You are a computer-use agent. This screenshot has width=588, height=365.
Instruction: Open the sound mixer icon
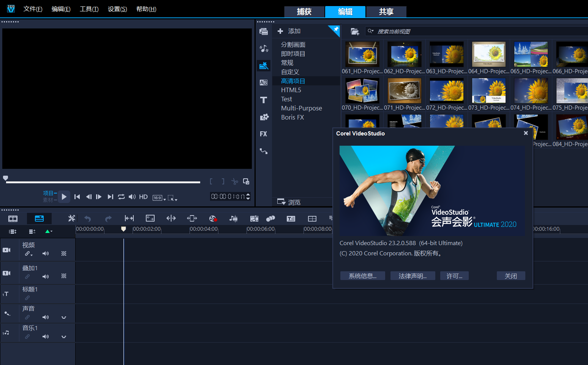point(234,219)
